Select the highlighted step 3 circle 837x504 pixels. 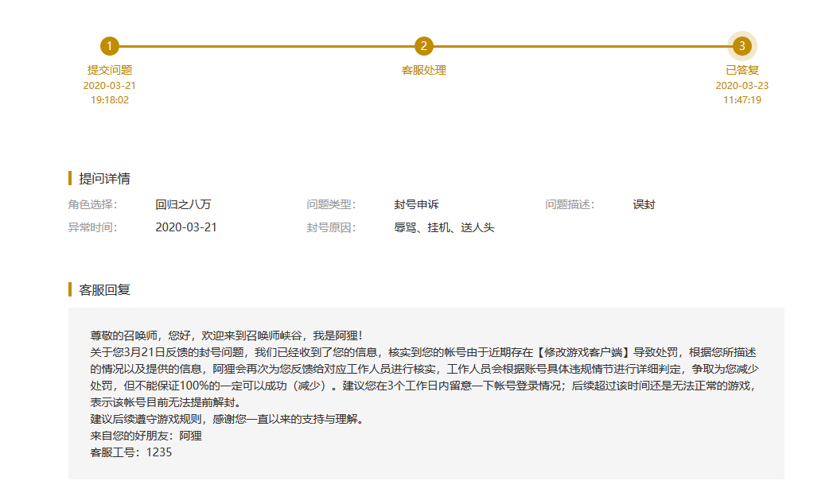(742, 46)
